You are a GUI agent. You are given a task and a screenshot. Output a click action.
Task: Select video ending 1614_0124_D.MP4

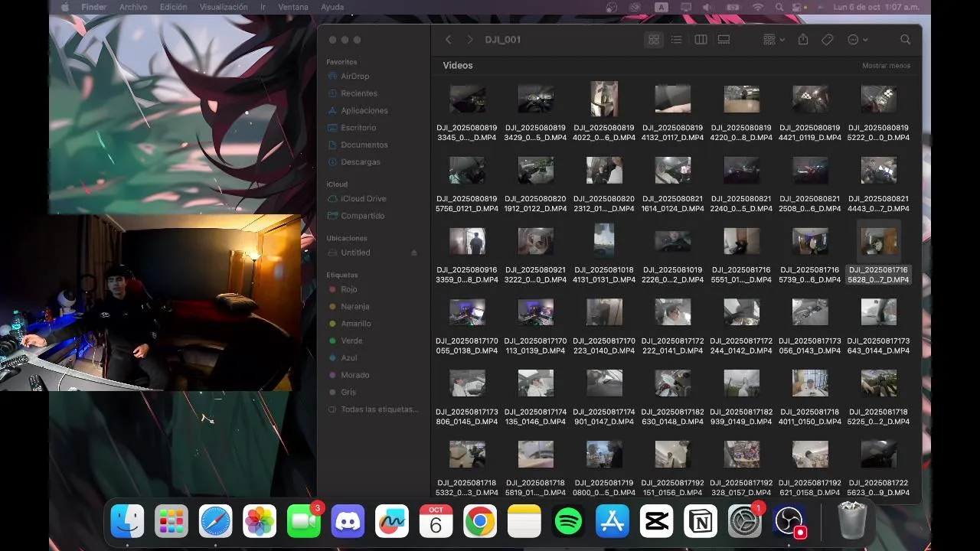click(673, 170)
